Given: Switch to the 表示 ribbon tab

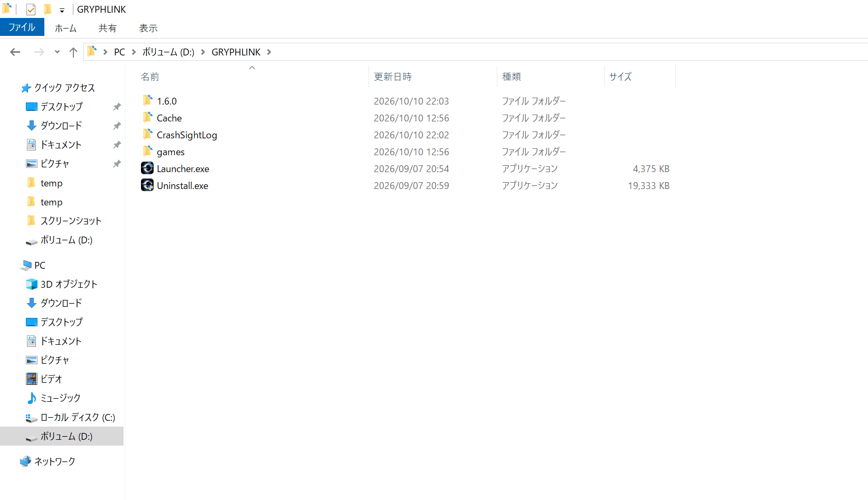Looking at the screenshot, I should point(148,28).
